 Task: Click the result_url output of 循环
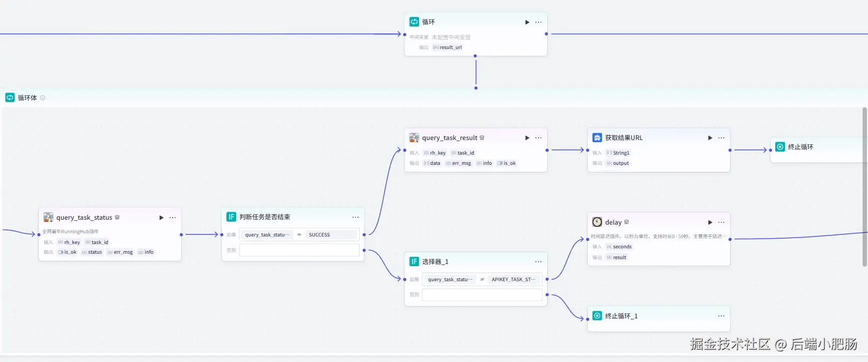pos(447,47)
